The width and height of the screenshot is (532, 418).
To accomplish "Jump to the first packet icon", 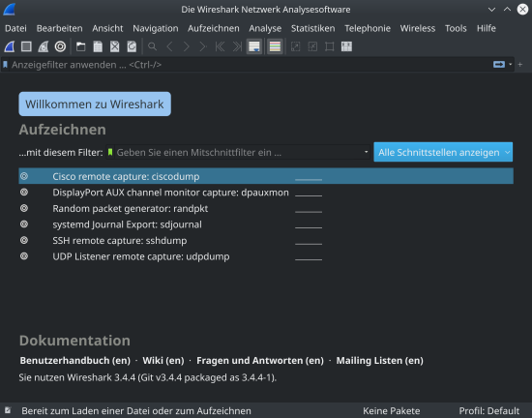I will [x=221, y=46].
